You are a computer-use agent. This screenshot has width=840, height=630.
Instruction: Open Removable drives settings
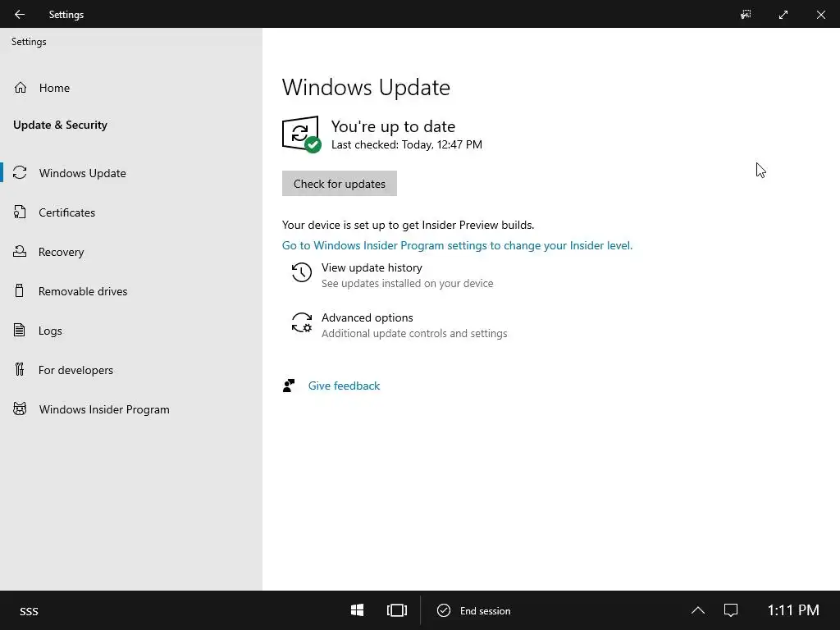coord(131,291)
